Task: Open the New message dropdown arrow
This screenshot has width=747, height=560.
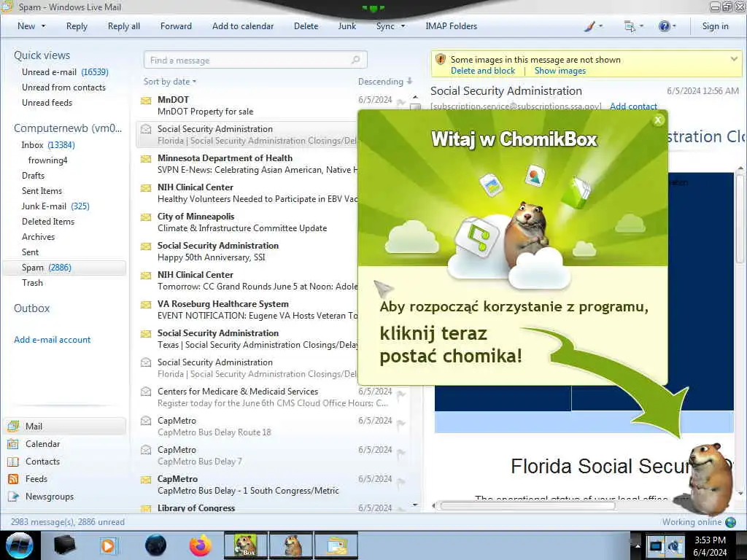Action: pyautogui.click(x=43, y=26)
